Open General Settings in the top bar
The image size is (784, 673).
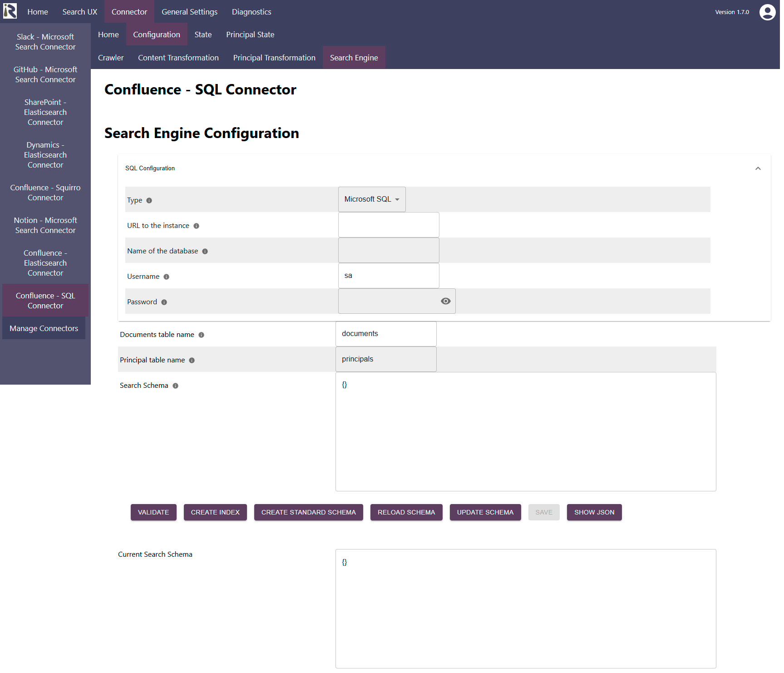pyautogui.click(x=190, y=12)
